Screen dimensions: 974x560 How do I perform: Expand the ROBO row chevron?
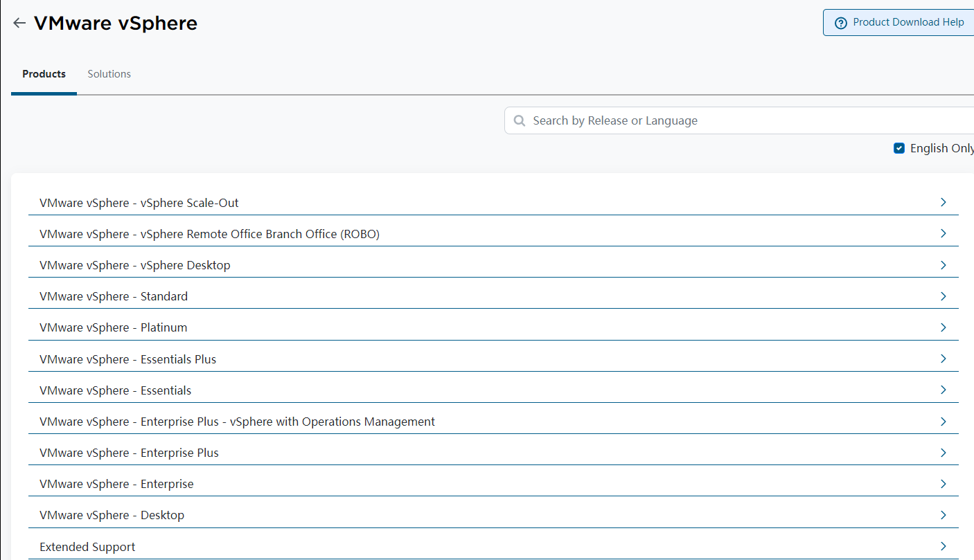943,233
